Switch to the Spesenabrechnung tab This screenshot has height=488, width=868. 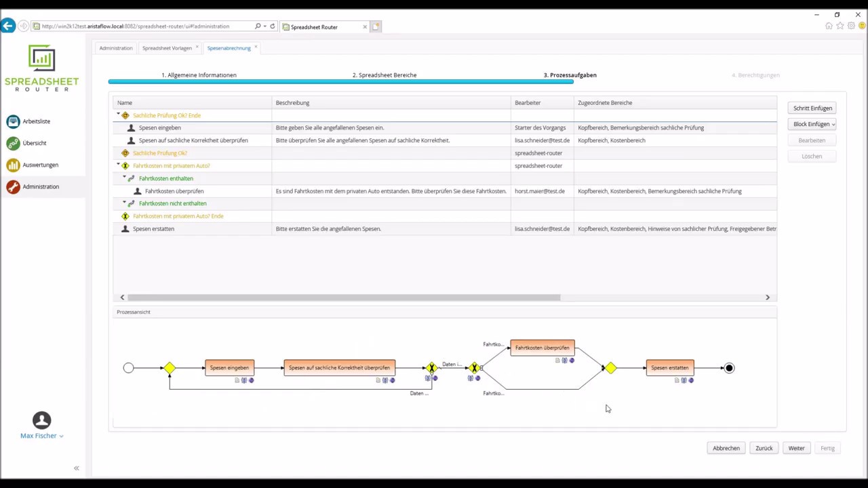coord(229,48)
